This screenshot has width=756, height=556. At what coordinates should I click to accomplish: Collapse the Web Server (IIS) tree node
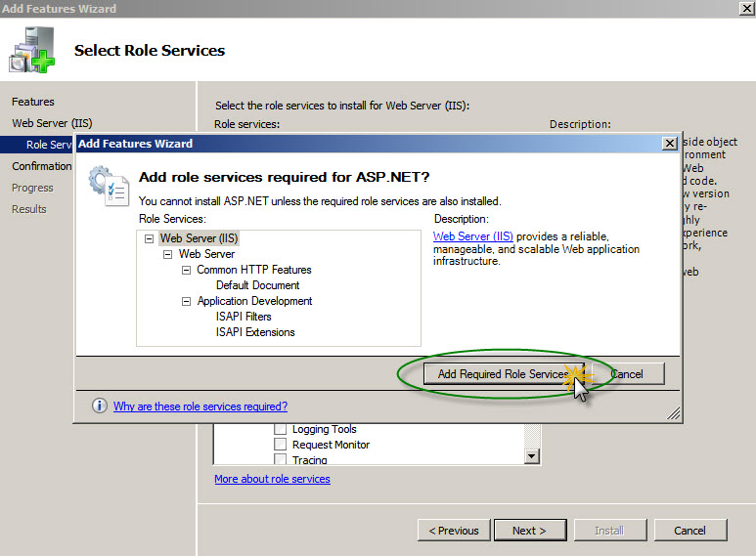point(150,238)
